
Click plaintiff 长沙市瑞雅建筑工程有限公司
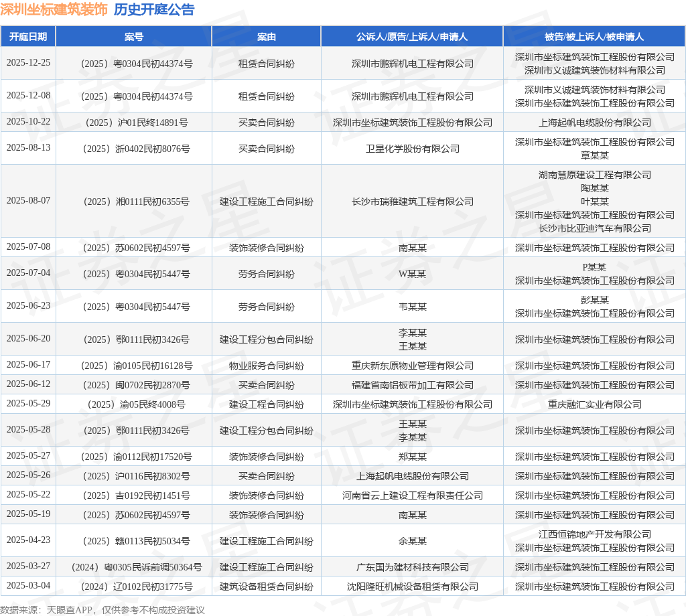point(413,202)
